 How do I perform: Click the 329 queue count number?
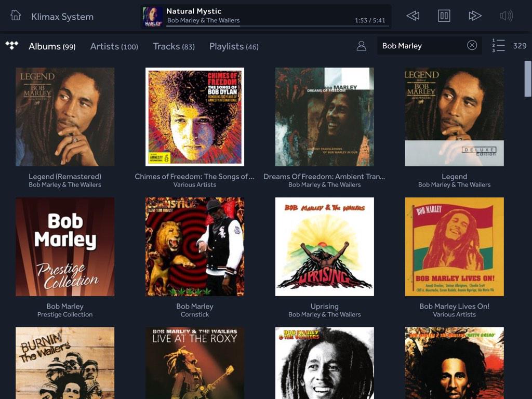coord(520,46)
